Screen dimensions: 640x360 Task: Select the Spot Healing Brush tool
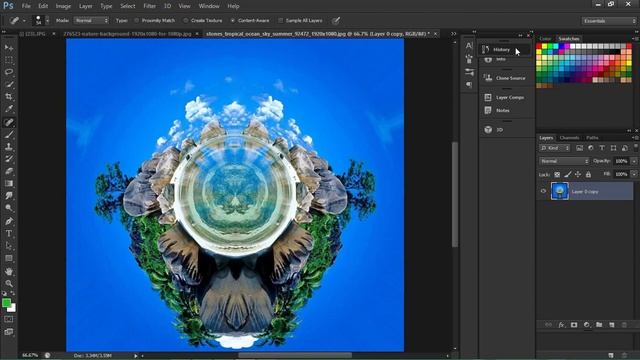coord(9,122)
